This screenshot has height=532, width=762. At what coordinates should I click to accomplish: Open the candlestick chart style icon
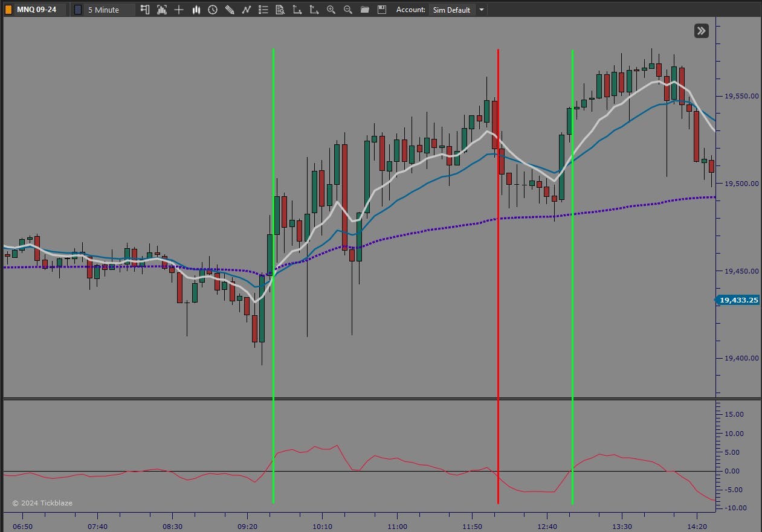(196, 10)
